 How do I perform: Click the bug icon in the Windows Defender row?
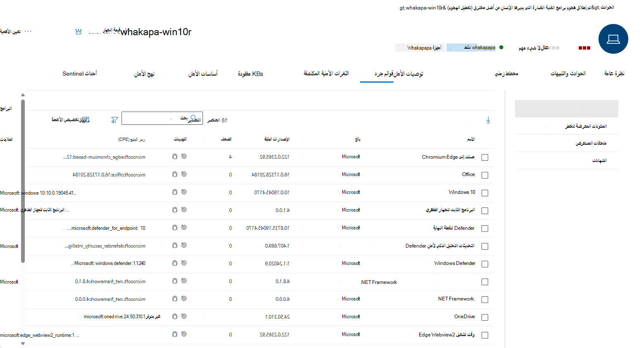coord(175,263)
